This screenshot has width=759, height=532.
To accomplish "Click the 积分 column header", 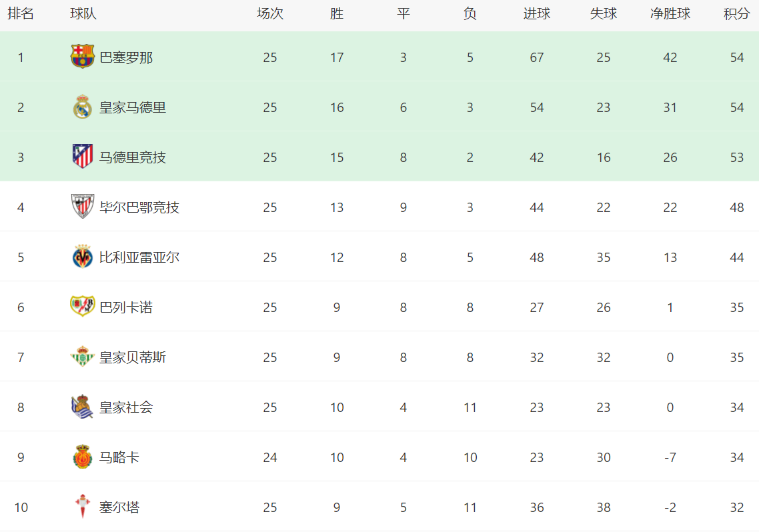I will tap(736, 14).
